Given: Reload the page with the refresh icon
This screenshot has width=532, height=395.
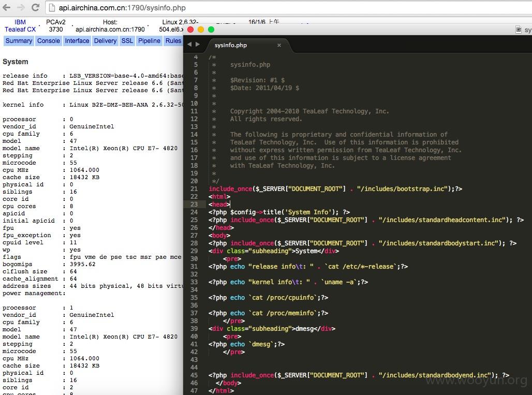Looking at the screenshot, I should pos(35,7).
